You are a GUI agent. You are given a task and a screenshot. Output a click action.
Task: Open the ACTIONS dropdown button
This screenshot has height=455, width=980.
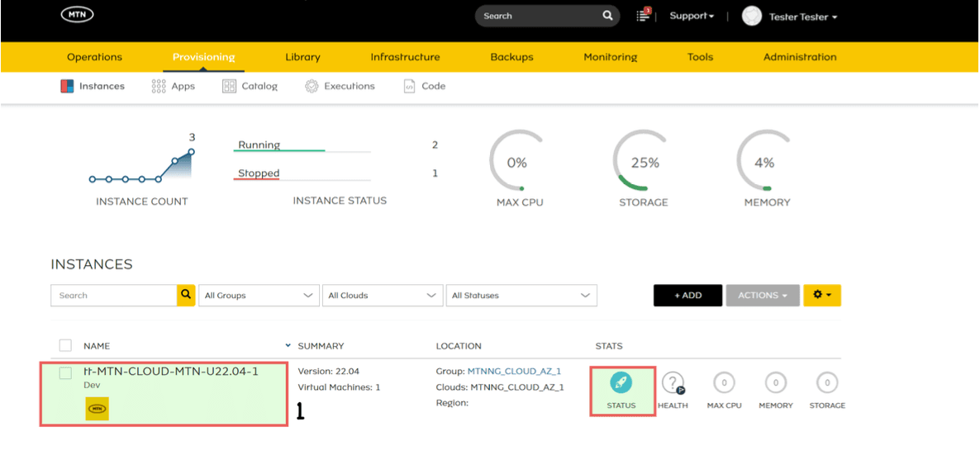tap(763, 295)
